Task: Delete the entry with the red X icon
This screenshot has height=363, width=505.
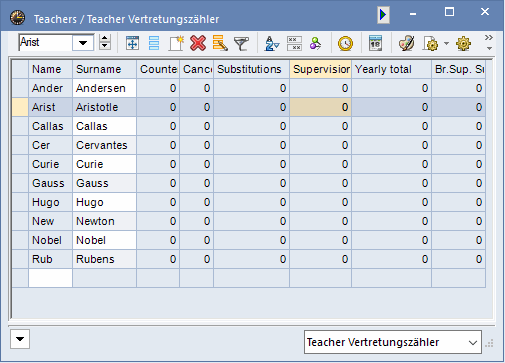Action: 198,43
